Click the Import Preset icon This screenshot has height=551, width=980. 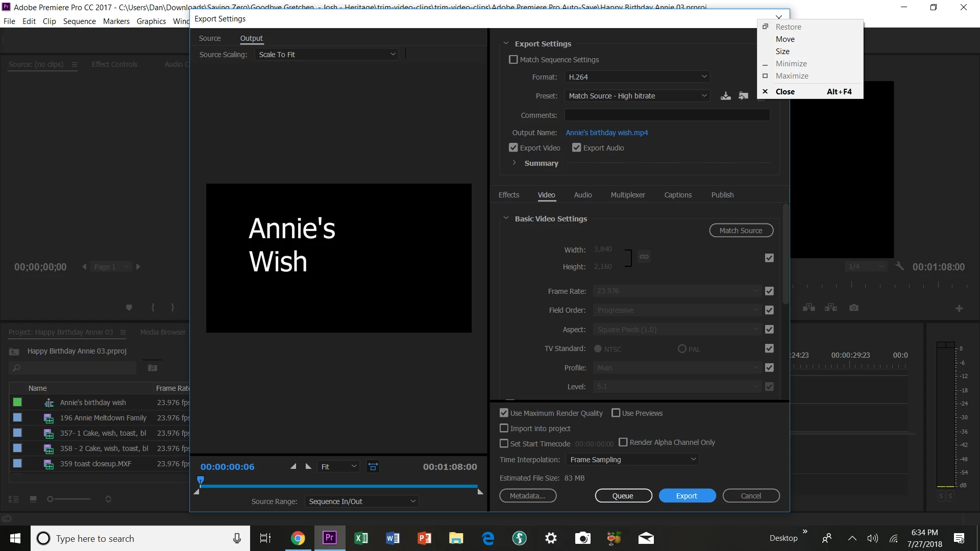pos(743,96)
